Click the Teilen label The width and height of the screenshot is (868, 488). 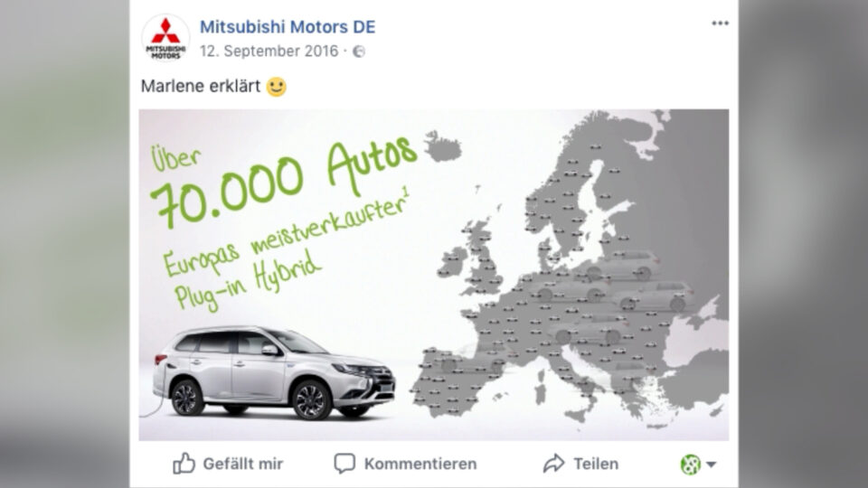tap(596, 464)
